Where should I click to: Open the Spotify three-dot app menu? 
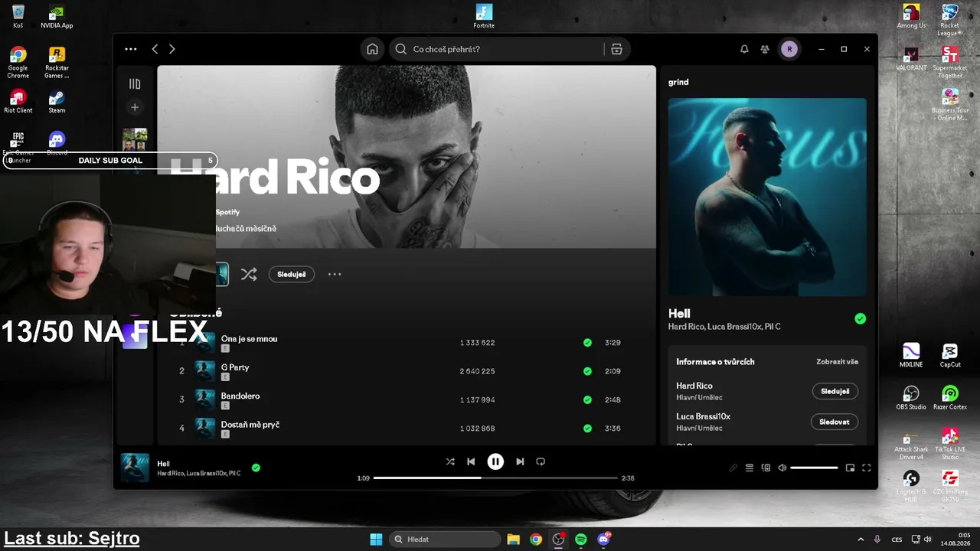point(131,49)
